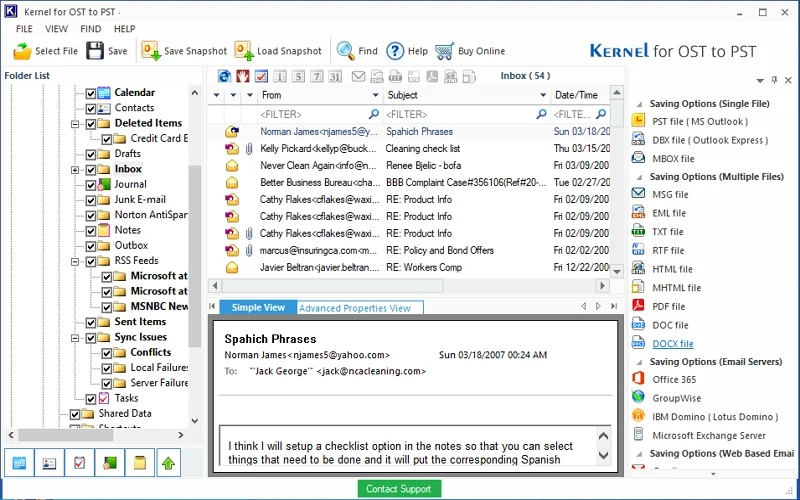Open the From column dropdown arrow
Screen dimensions: 800x500
tap(376, 95)
